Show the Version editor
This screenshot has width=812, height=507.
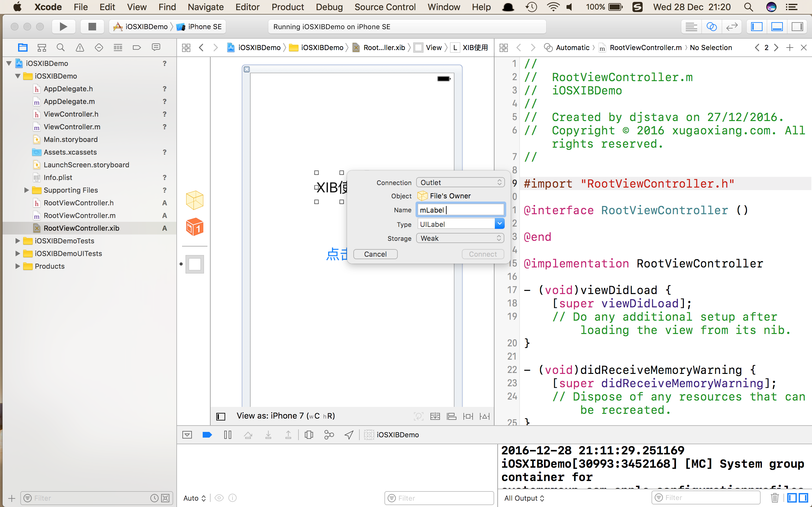tap(731, 27)
